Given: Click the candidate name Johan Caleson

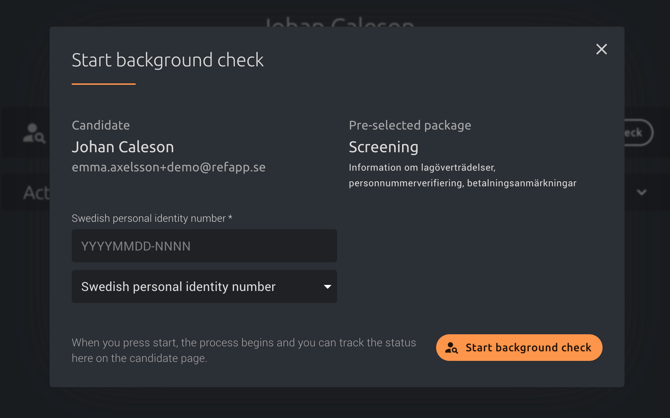Looking at the screenshot, I should pyautogui.click(x=123, y=147).
